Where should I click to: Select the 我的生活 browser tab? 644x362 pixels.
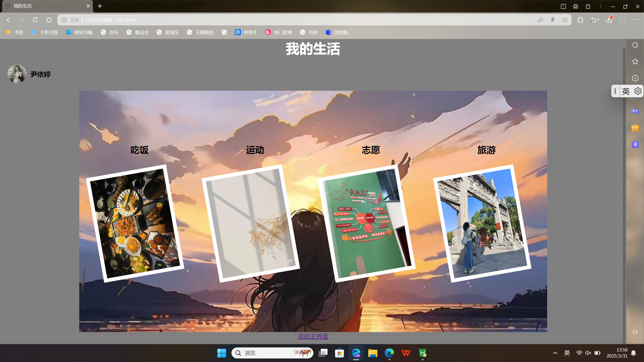tap(45, 6)
